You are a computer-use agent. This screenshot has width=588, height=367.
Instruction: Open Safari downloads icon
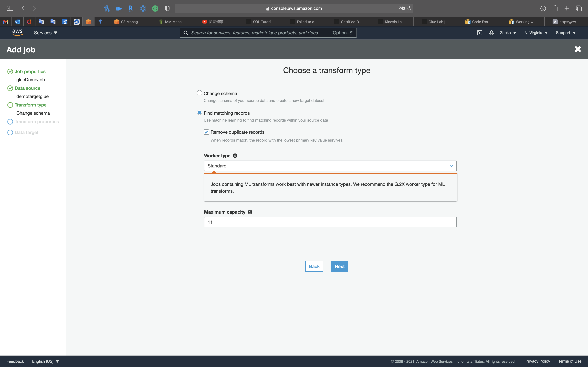click(543, 8)
